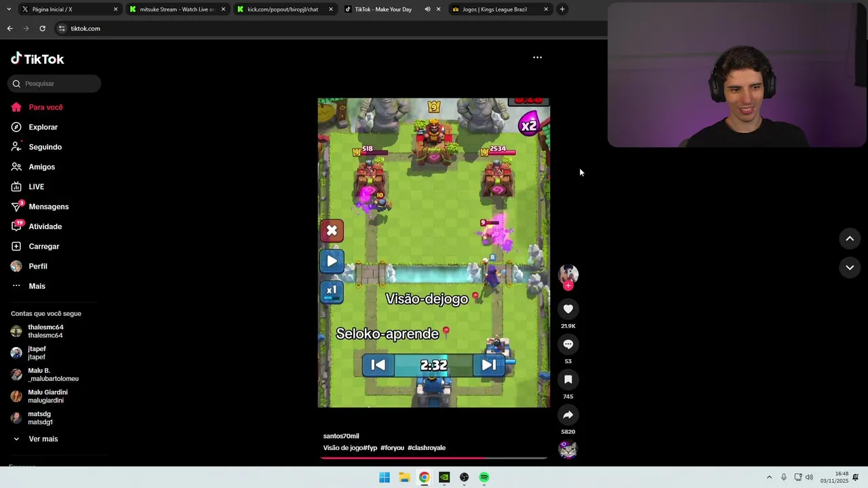Click the TikTok video player

tap(434, 253)
